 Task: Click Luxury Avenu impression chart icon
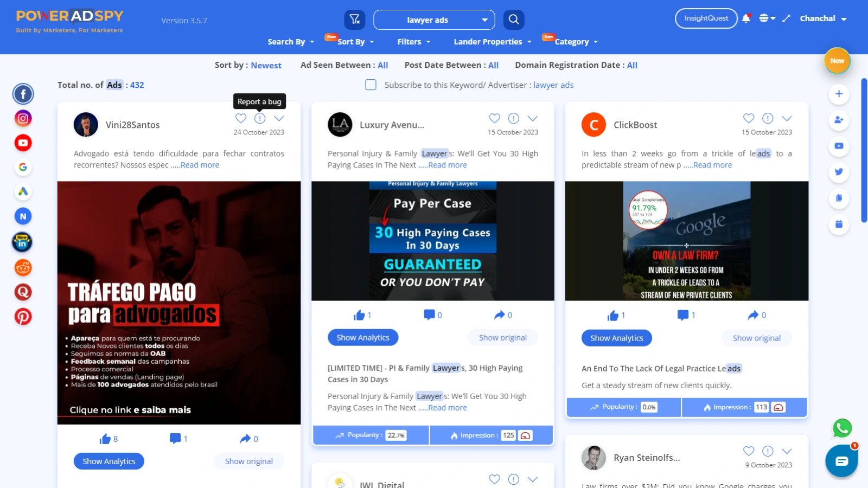(525, 435)
